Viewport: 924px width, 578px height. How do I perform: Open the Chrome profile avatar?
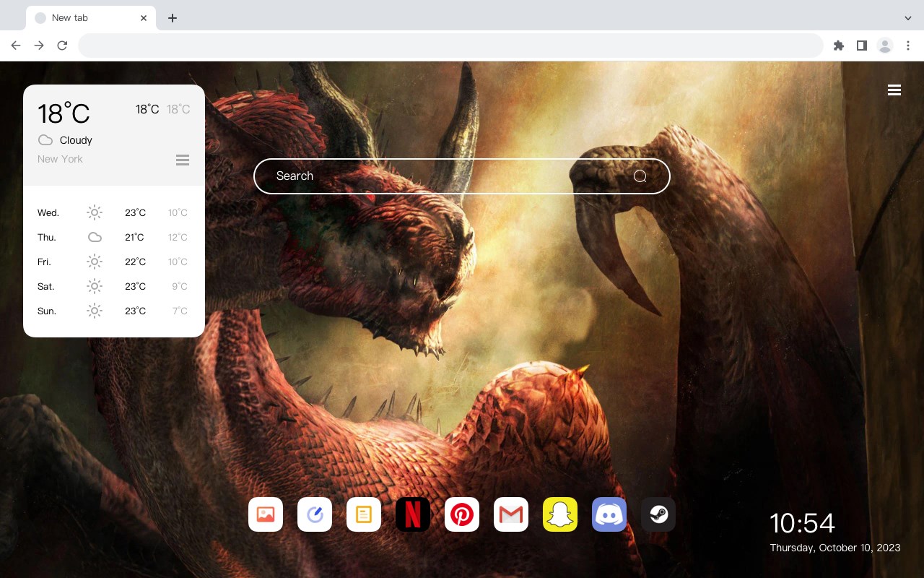(885, 46)
